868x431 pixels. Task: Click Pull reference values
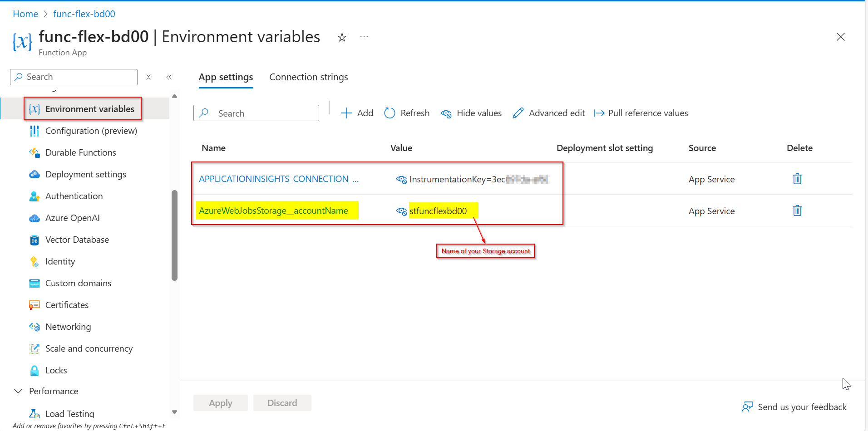pyautogui.click(x=641, y=113)
